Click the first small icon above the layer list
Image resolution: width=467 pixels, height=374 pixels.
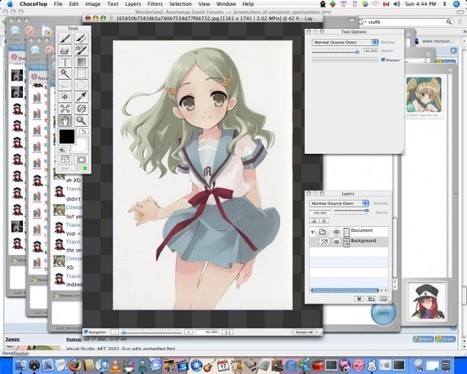pos(314,221)
